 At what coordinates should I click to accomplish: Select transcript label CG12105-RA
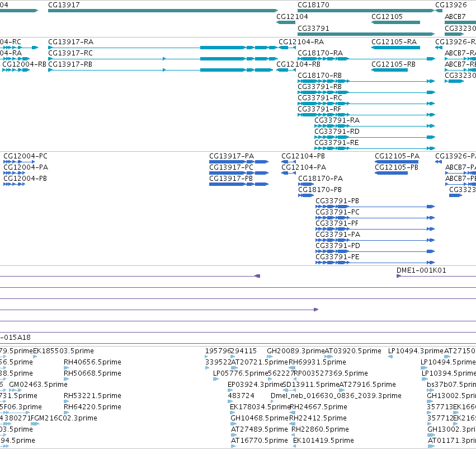[x=394, y=42]
